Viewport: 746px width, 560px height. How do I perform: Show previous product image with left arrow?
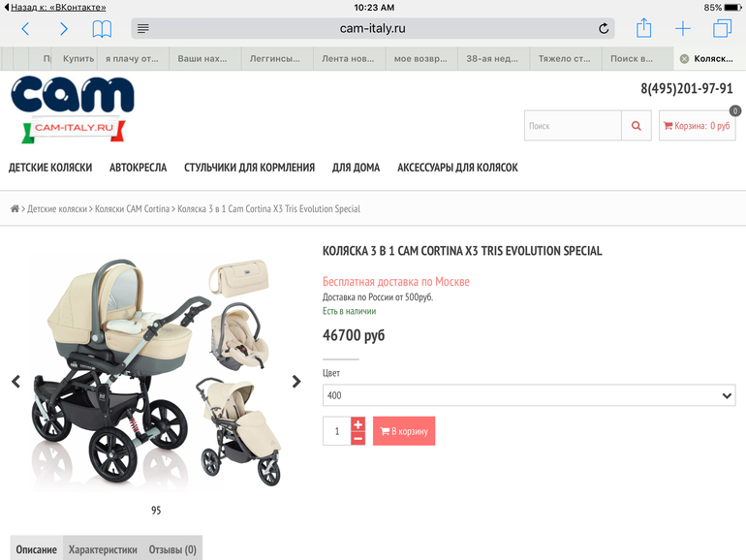pyautogui.click(x=16, y=381)
